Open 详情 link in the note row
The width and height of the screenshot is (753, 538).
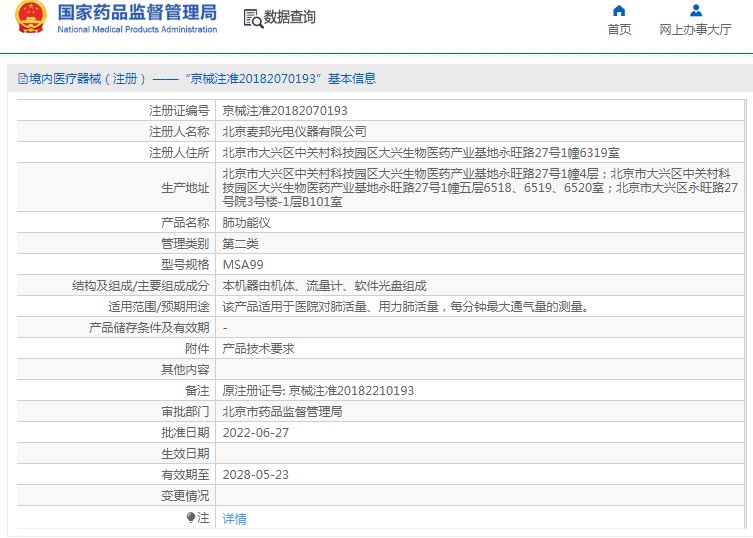234,518
